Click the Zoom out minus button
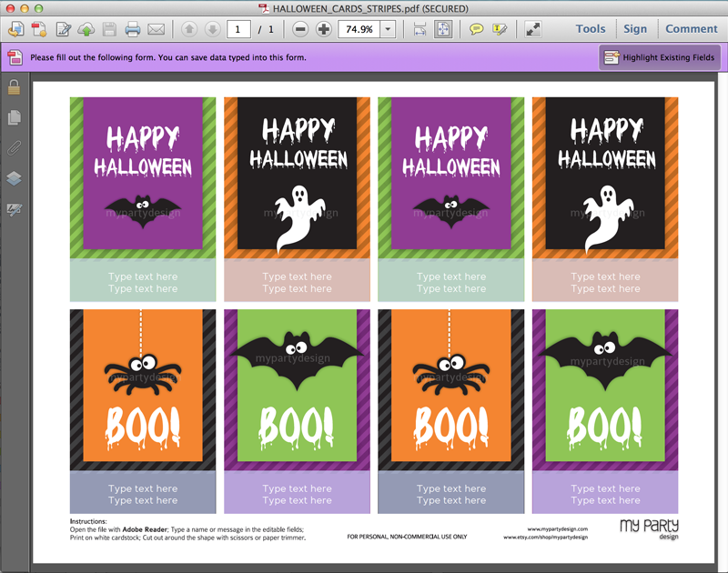 click(x=301, y=29)
